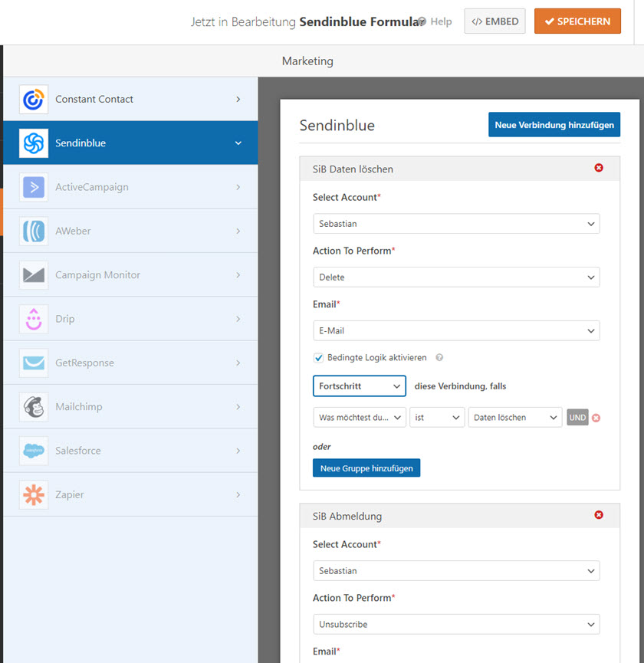Click the GetResponse logo icon
644x663 pixels.
(x=34, y=363)
